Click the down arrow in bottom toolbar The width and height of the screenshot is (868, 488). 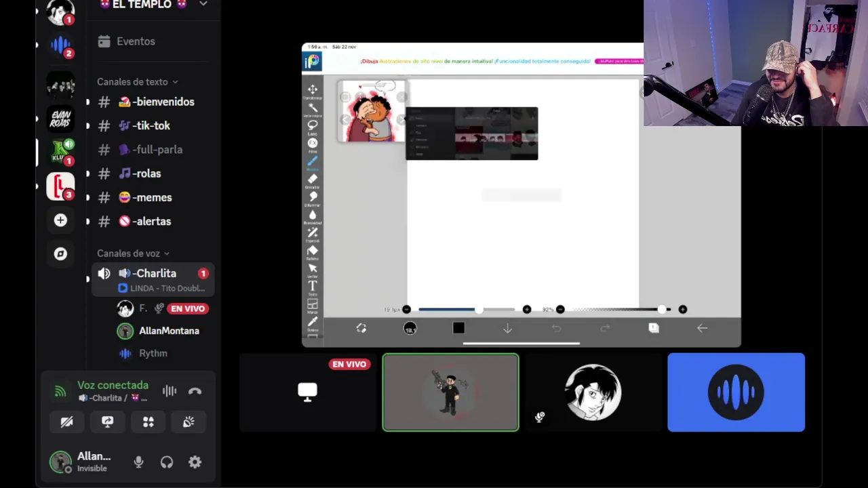(x=507, y=328)
